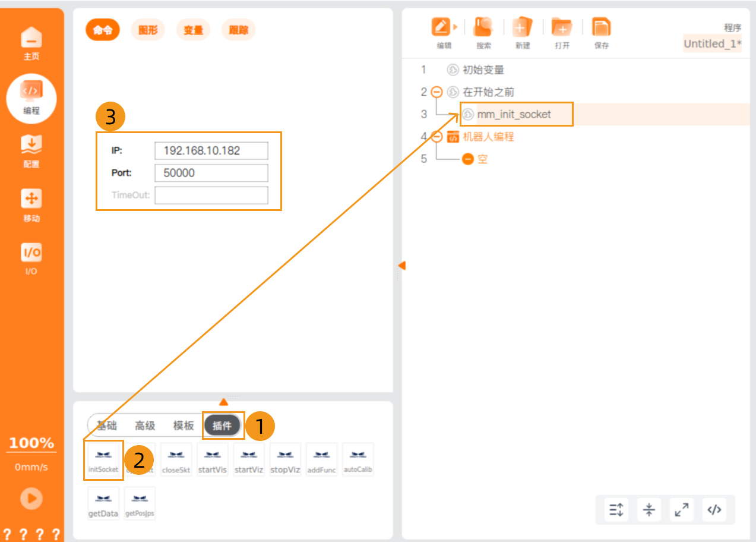
Task: Go to the 主页 home page
Action: pyautogui.click(x=31, y=43)
